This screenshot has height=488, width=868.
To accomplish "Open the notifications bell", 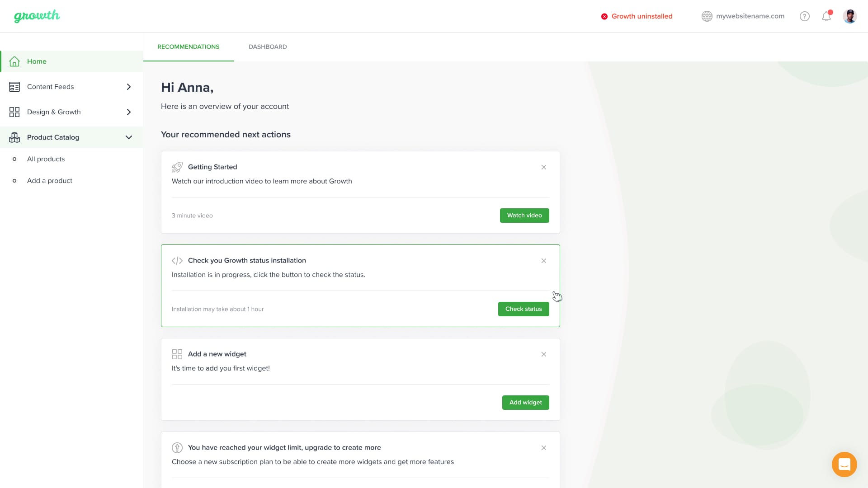I will (826, 16).
